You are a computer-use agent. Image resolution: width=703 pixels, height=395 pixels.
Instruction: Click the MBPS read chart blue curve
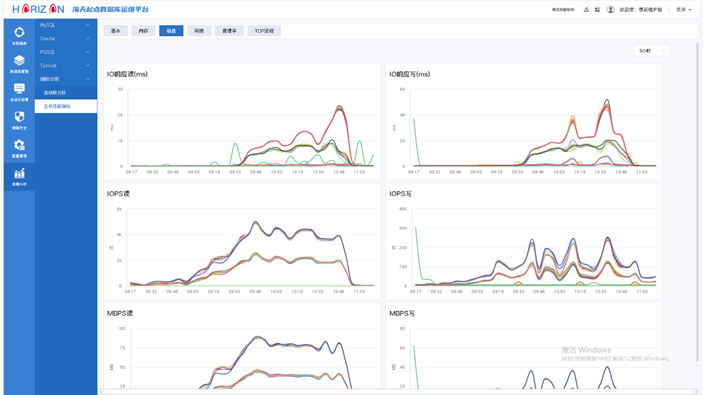click(x=257, y=337)
